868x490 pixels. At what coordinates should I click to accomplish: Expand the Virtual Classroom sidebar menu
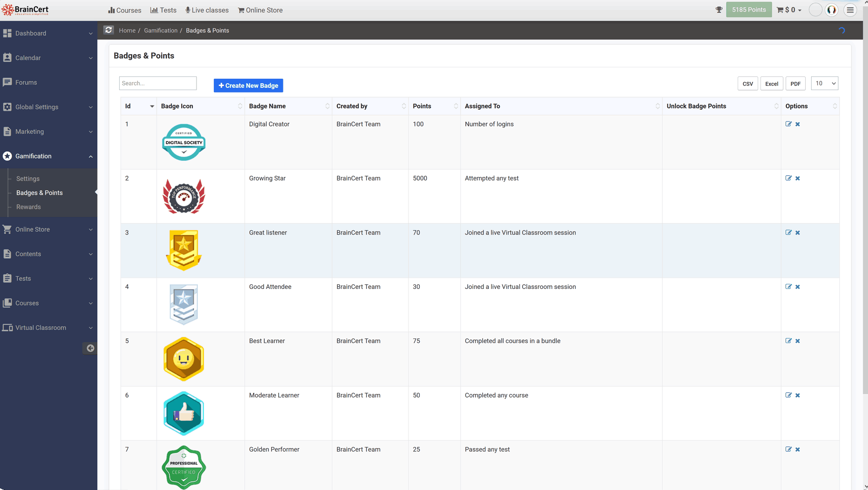click(x=49, y=328)
